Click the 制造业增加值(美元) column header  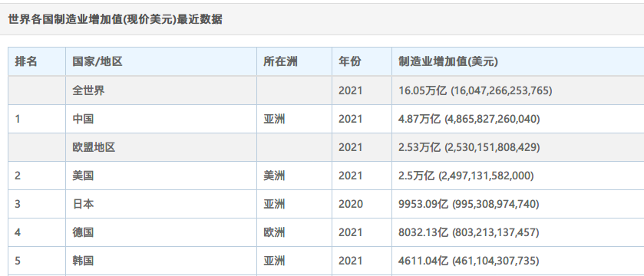(x=448, y=61)
